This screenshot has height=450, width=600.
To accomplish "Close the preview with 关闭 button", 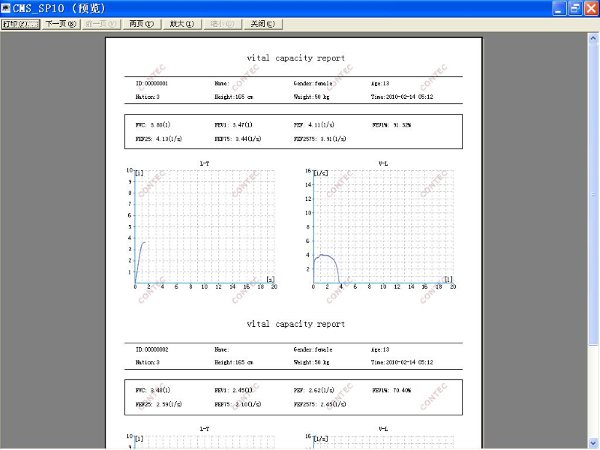I will (262, 23).
